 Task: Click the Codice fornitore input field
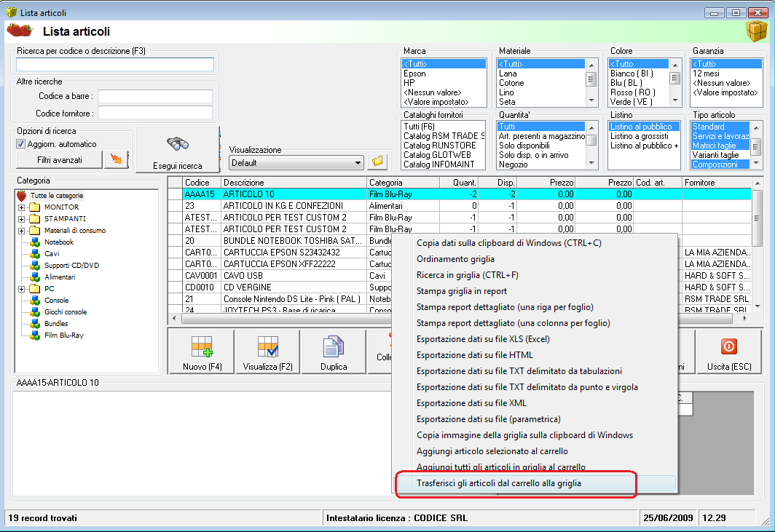click(x=155, y=113)
